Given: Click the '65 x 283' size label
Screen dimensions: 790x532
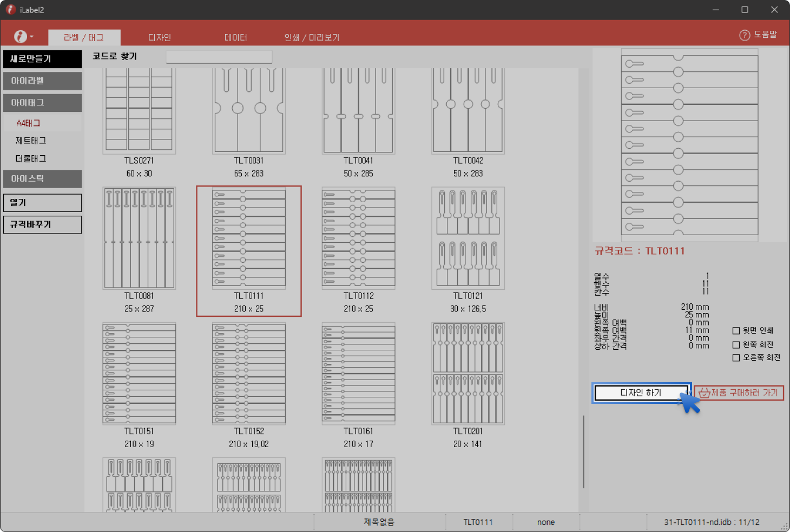Looking at the screenshot, I should tap(249, 174).
